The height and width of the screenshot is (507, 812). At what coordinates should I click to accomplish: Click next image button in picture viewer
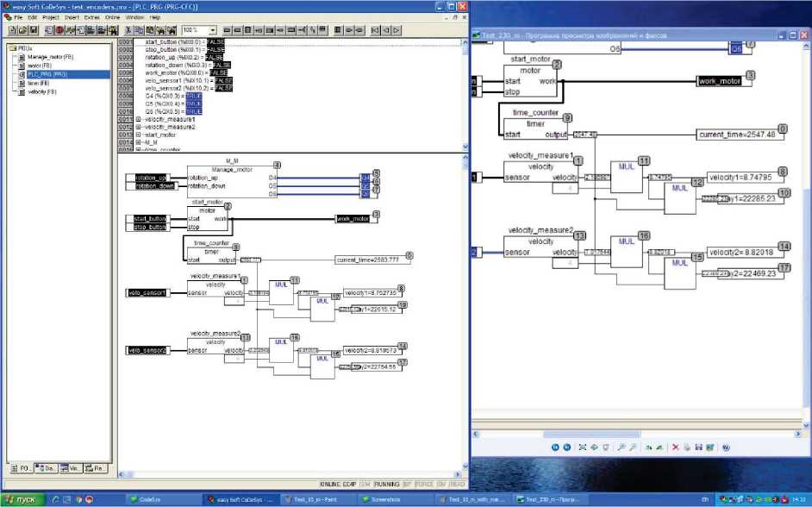(x=566, y=448)
